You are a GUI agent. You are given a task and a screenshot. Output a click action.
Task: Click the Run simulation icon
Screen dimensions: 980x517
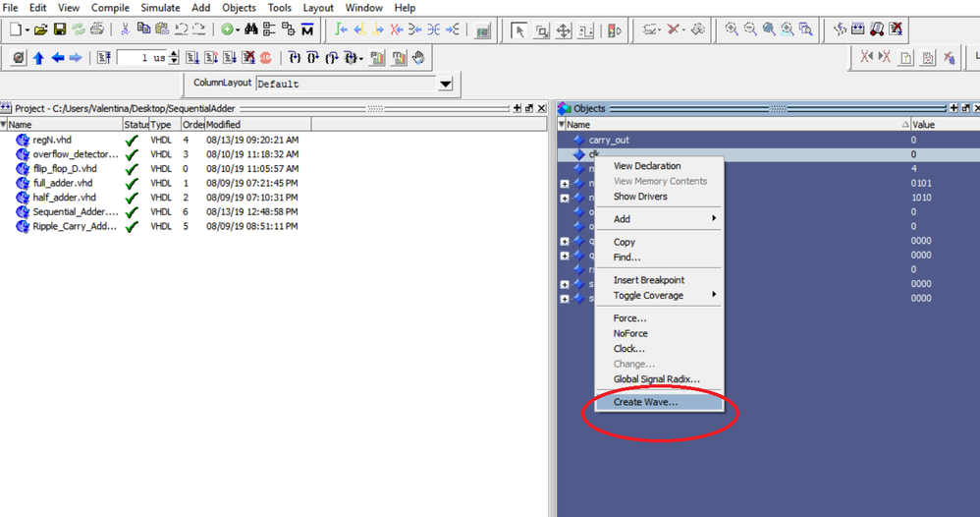(192, 58)
